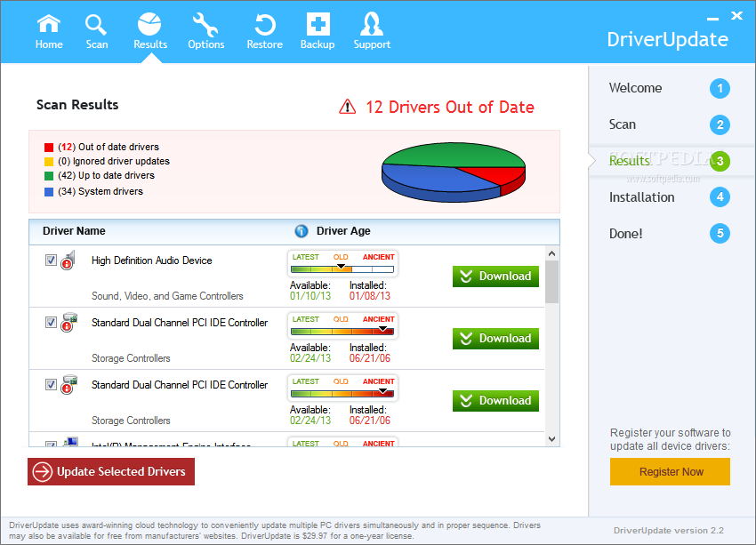Download second Standard Dual Channel controller driver

tap(495, 400)
